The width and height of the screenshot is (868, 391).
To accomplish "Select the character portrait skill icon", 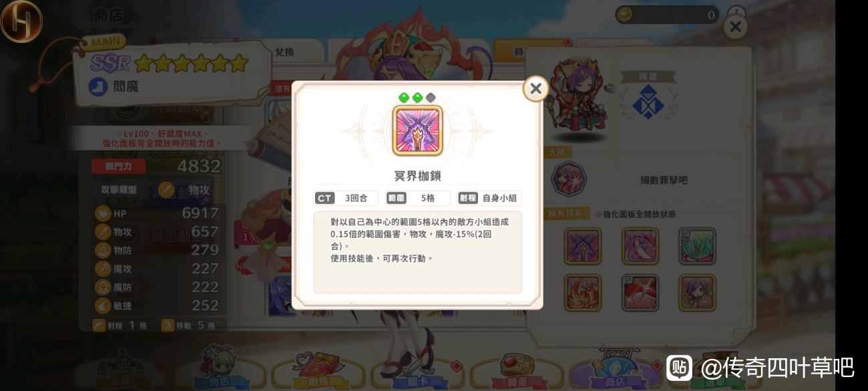I will tap(698, 293).
